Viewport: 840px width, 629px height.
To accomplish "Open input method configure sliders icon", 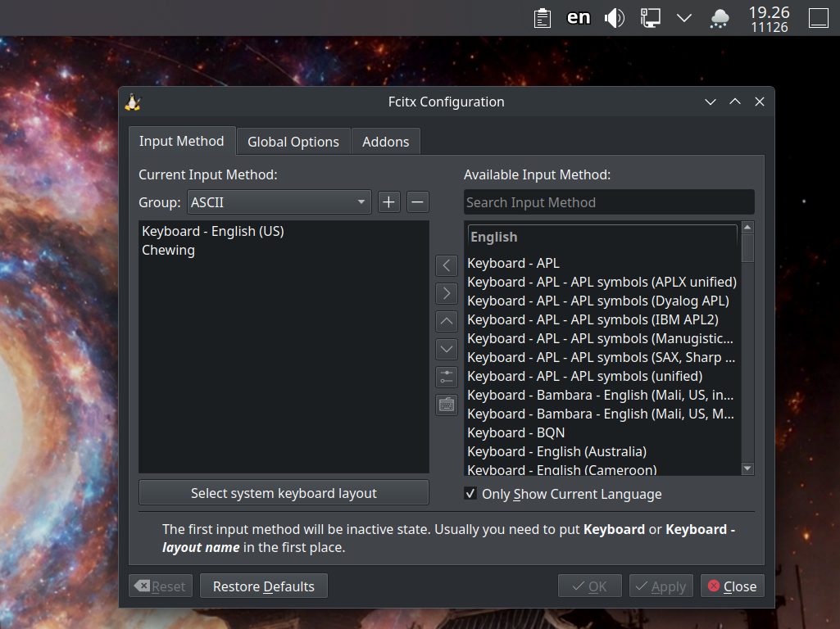I will tap(447, 377).
